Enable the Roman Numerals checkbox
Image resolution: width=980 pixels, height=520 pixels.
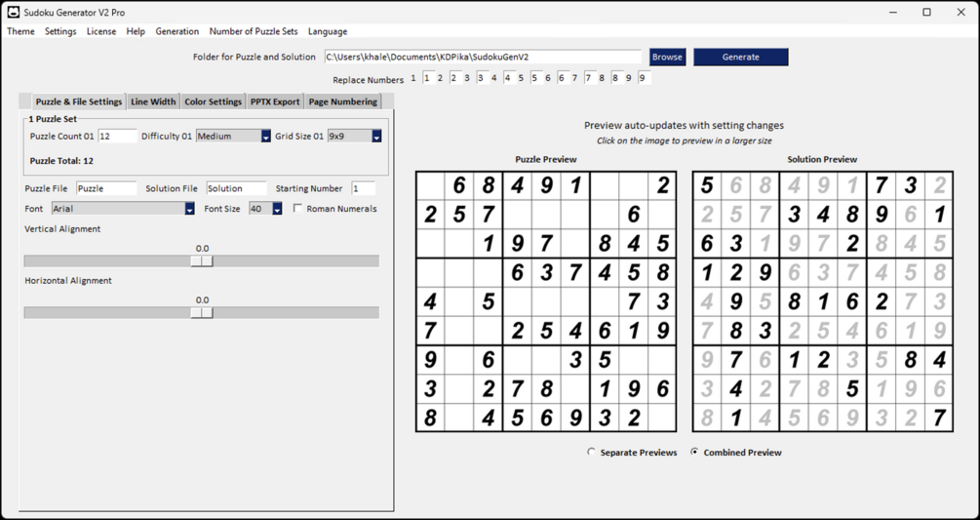298,209
